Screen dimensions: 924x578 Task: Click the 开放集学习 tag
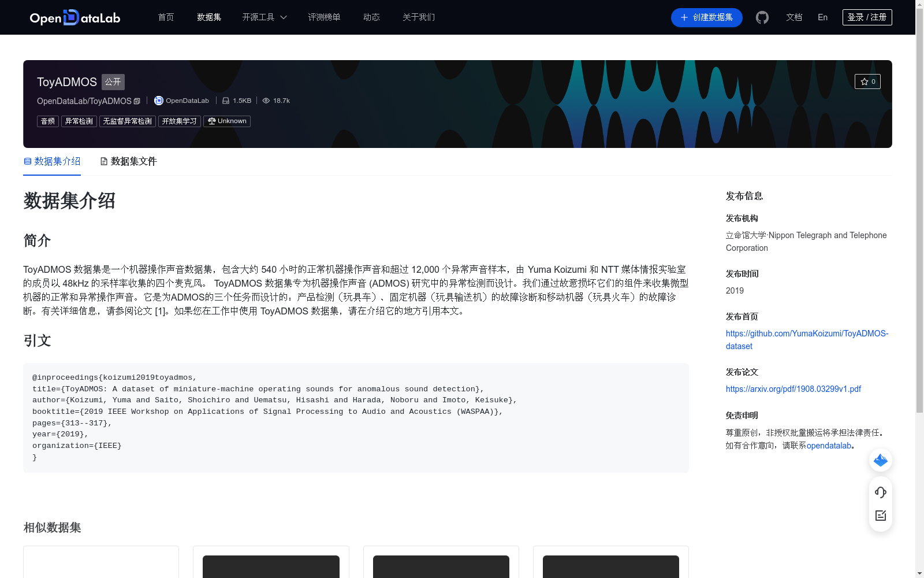tap(180, 121)
